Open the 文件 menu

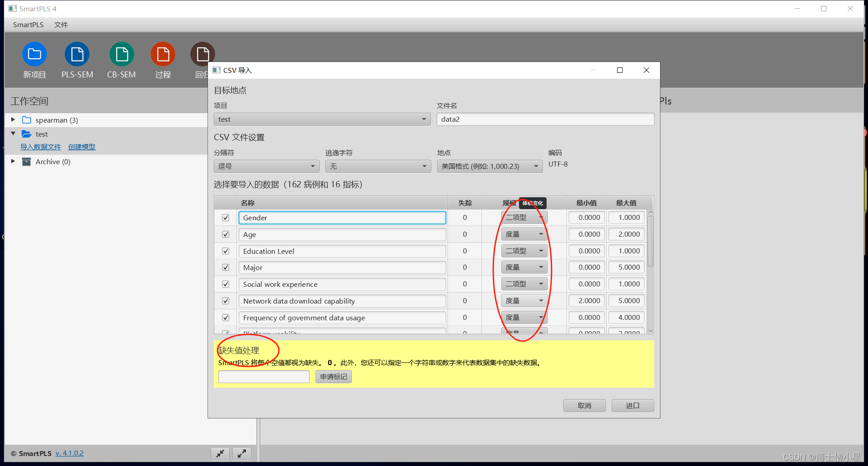pyautogui.click(x=61, y=24)
